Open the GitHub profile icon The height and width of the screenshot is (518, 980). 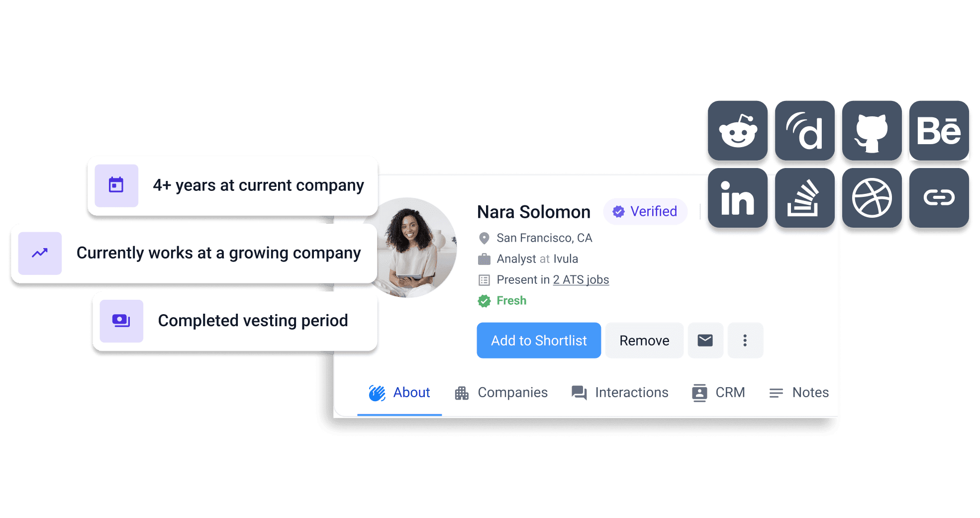coord(872,131)
